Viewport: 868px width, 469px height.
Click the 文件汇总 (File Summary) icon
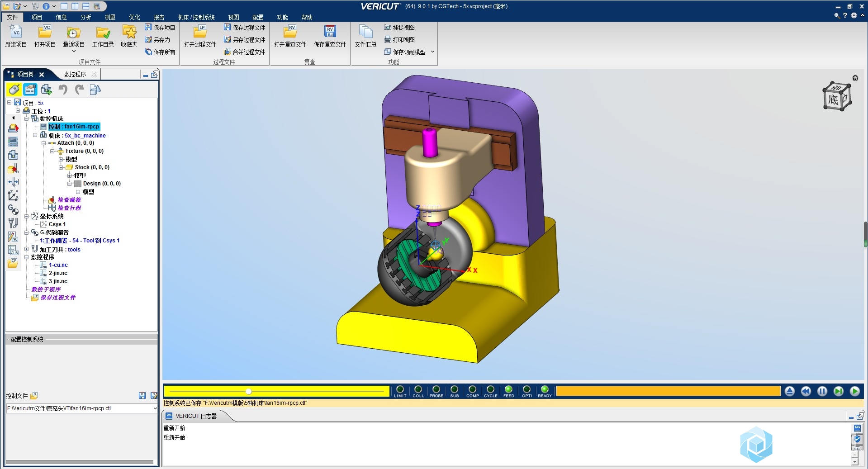click(x=365, y=36)
